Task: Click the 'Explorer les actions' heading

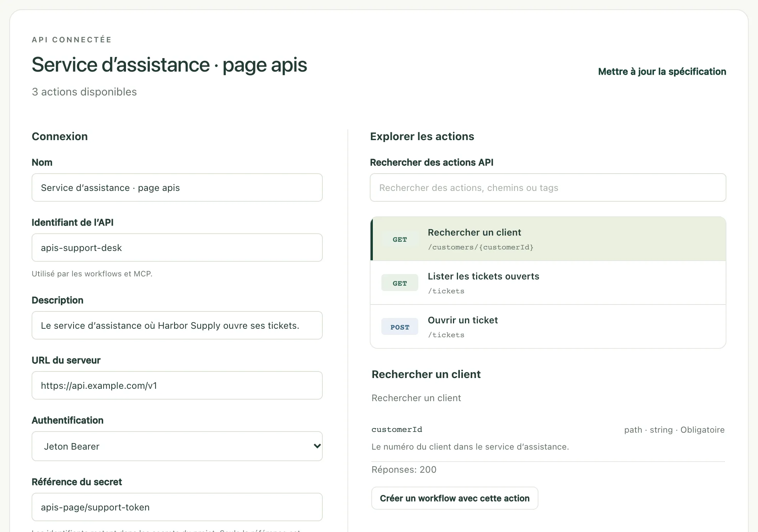Action: [422, 136]
